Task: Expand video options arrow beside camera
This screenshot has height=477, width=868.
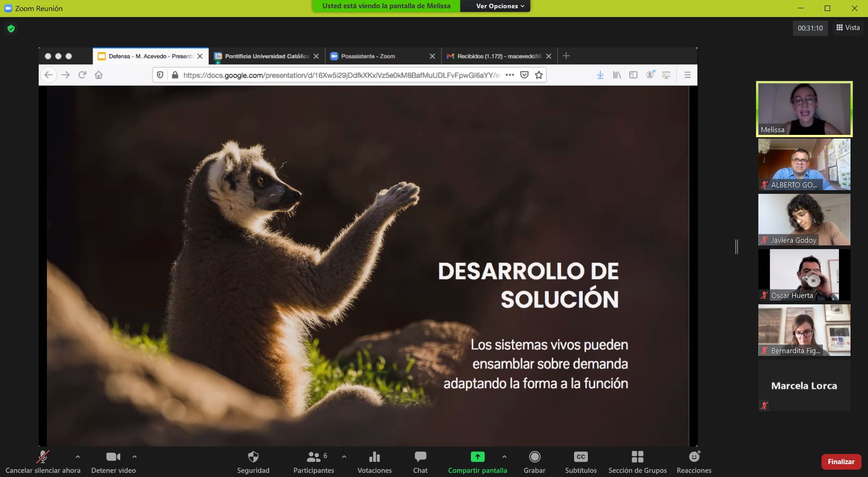Action: tap(135, 457)
